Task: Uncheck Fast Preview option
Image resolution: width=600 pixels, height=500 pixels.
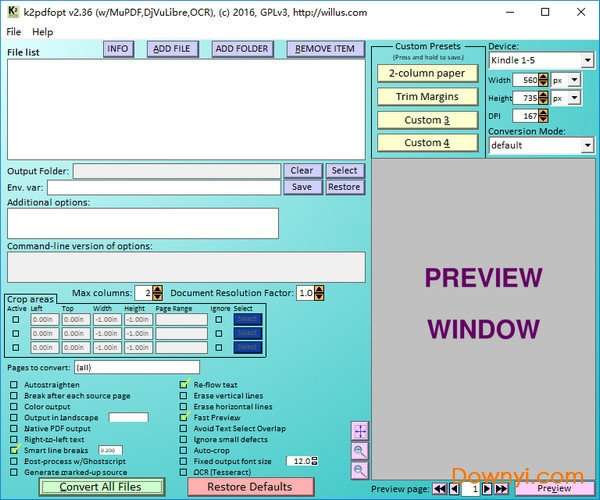Action: [184, 417]
